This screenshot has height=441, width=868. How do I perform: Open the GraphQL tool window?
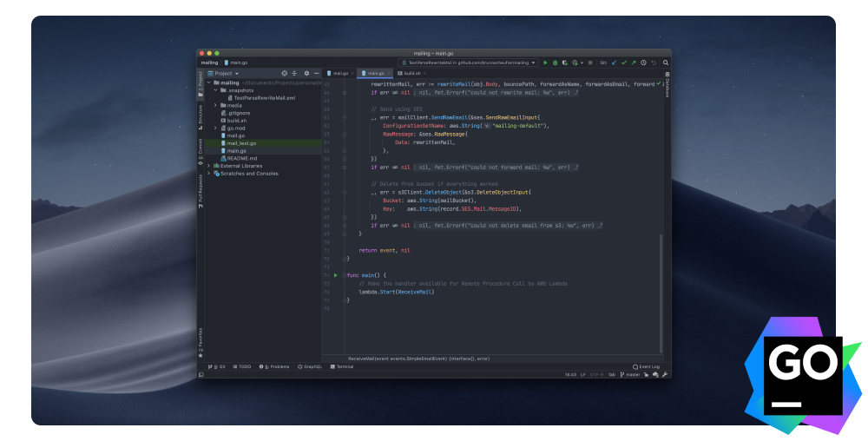(310, 366)
